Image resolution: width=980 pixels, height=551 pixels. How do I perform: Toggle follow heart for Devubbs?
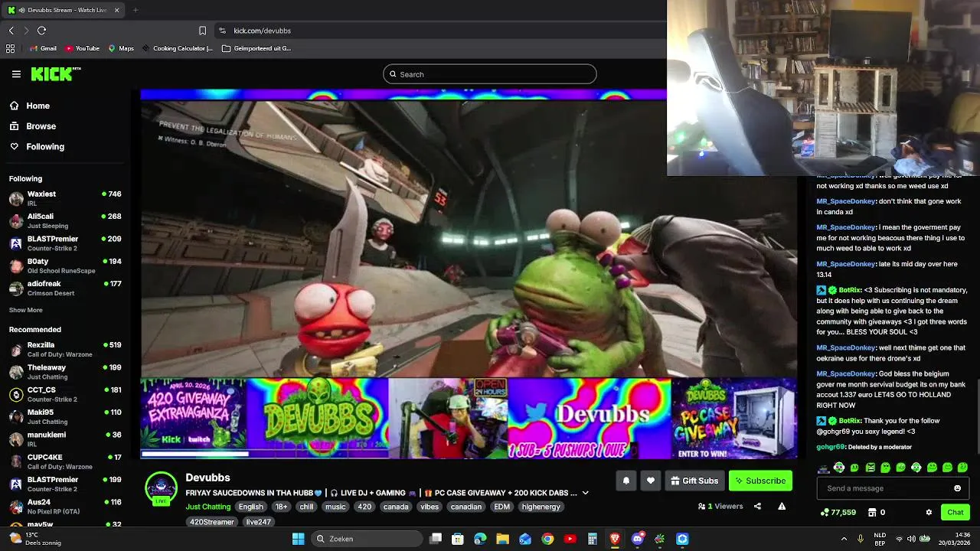click(651, 481)
